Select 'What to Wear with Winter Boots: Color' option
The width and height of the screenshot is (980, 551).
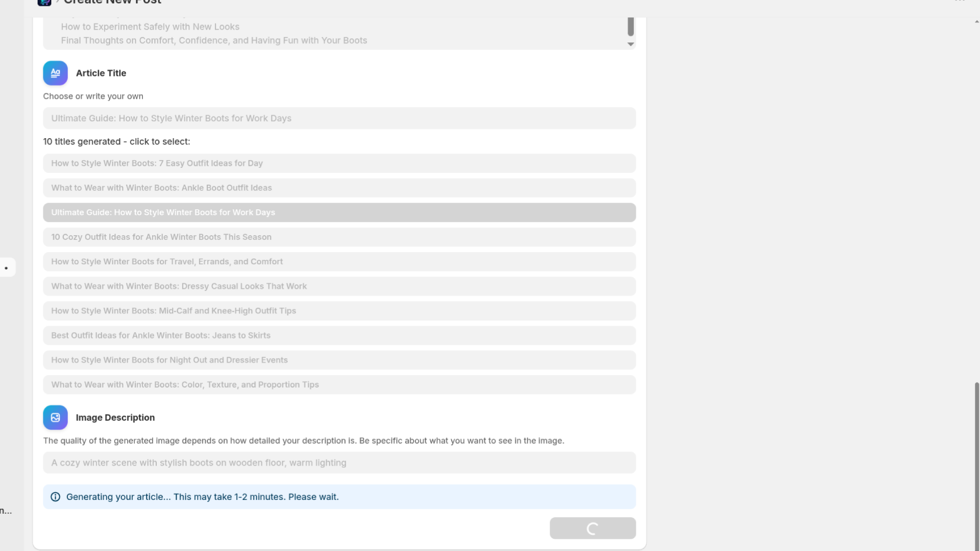[339, 384]
